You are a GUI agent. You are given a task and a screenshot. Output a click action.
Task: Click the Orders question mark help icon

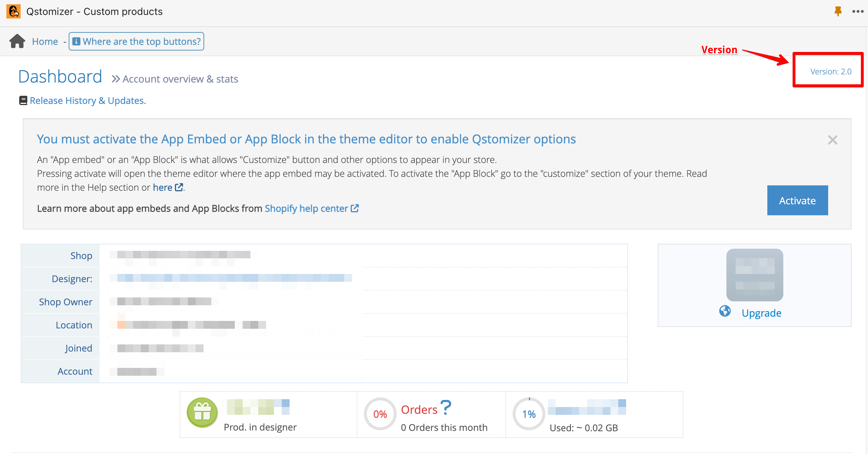click(x=446, y=407)
